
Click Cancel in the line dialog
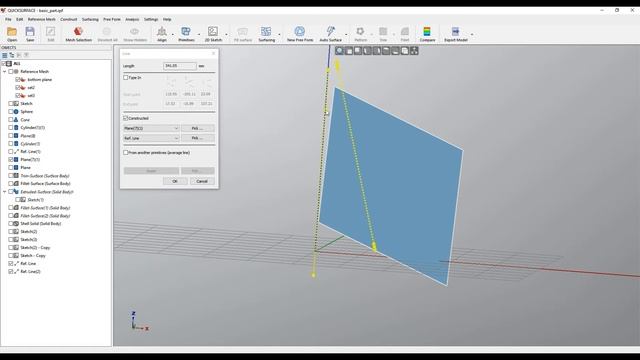pos(202,181)
